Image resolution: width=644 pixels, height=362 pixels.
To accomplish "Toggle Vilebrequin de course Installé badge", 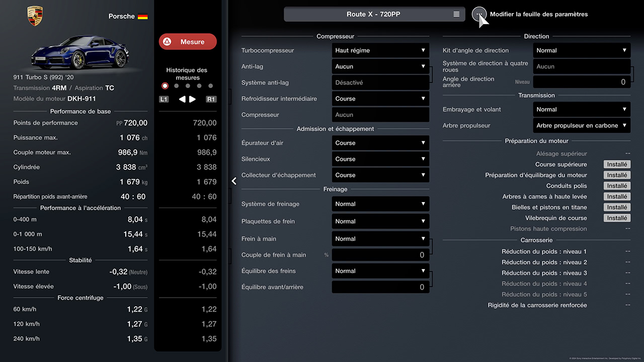I will [x=617, y=218].
